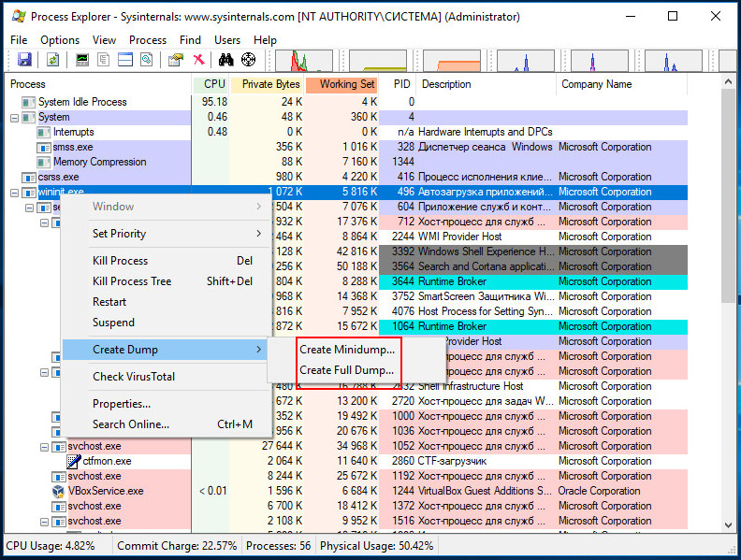Sort by the Description column header
This screenshot has height=560, width=741.
[x=487, y=84]
